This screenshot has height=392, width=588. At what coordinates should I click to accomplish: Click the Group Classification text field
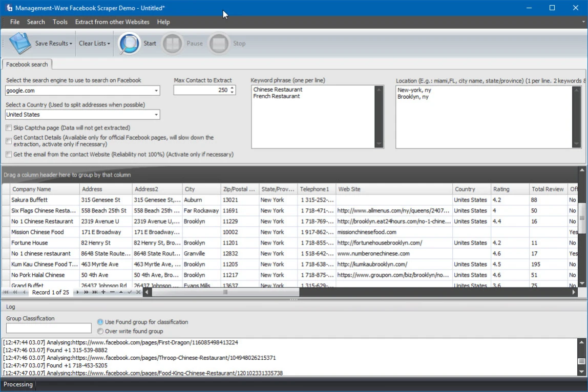(49, 329)
